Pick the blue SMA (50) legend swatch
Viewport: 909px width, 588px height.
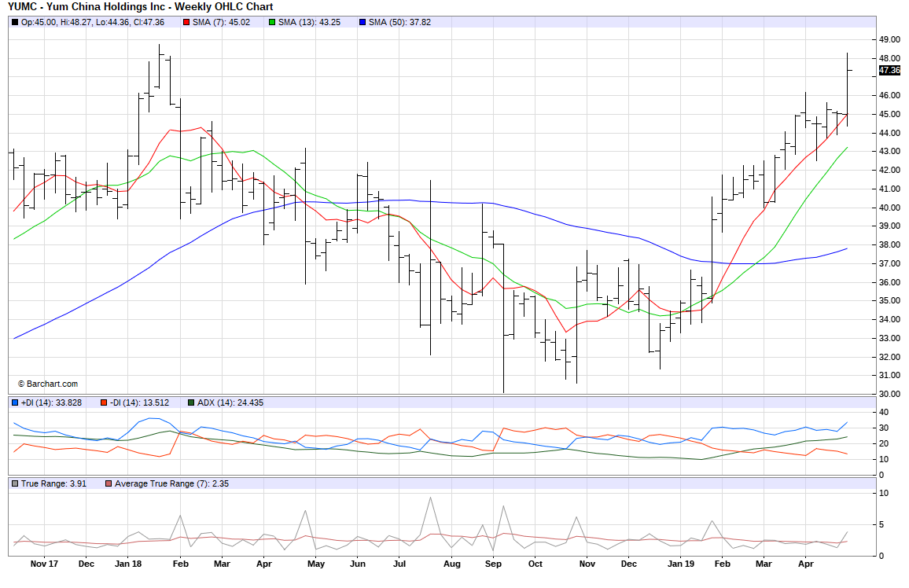[363, 23]
